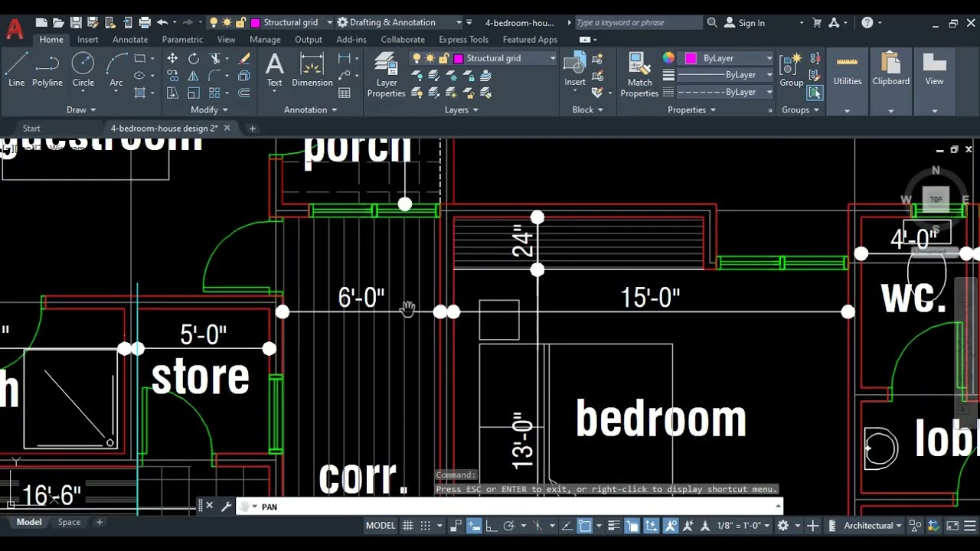The height and width of the screenshot is (551, 980).
Task: Click the Rotate tool icon
Action: click(x=194, y=58)
